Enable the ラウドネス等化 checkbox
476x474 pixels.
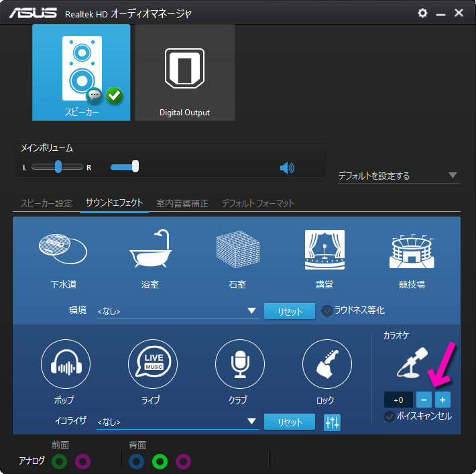327,310
